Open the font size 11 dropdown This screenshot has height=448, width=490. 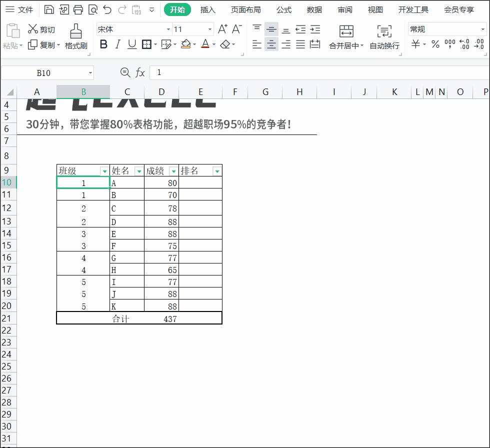point(210,29)
